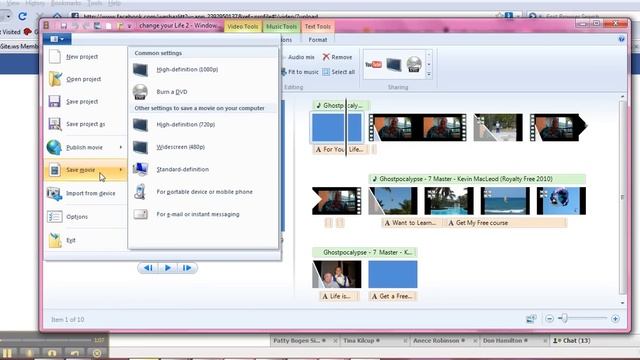The height and width of the screenshot is (360, 640).
Task: Choose Save project as
Action: tap(85, 124)
